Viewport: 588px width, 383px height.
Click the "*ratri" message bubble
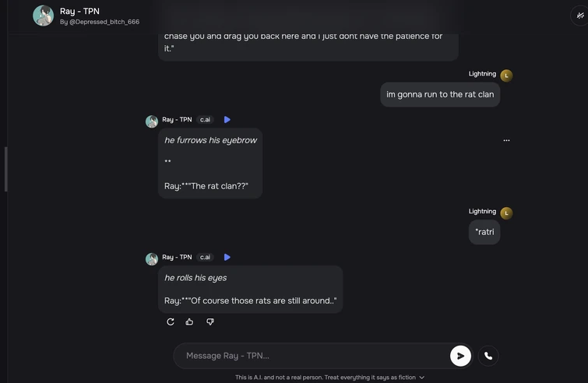pos(484,232)
